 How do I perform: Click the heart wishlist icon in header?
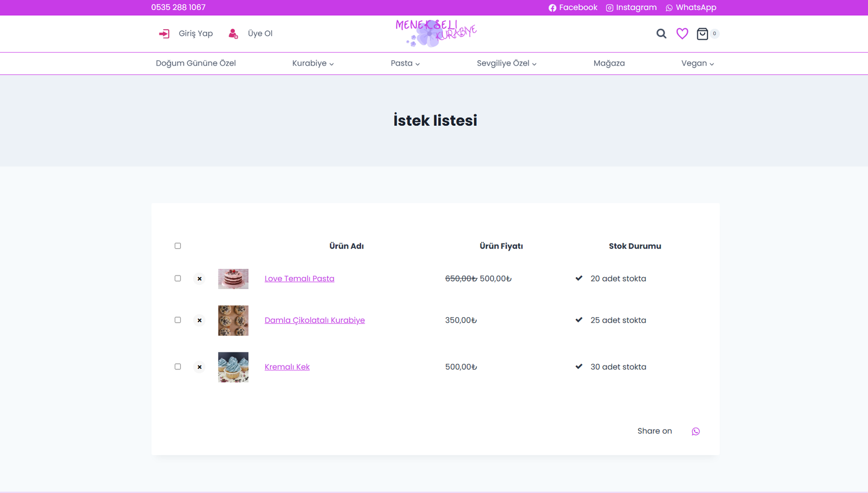coord(682,34)
